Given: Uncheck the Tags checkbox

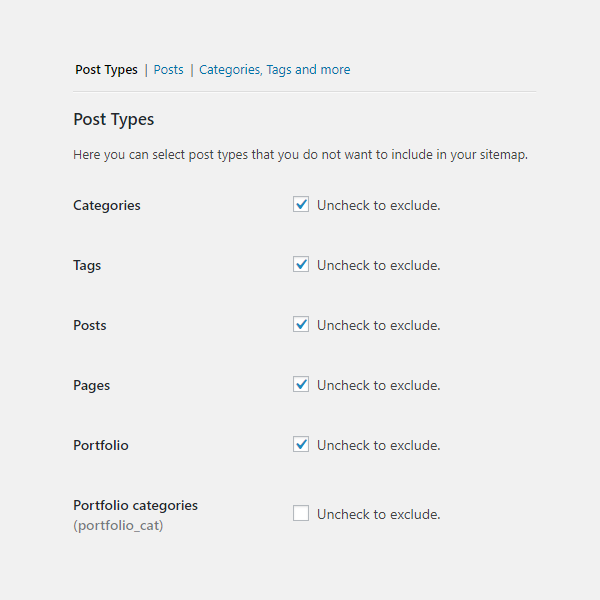Looking at the screenshot, I should (x=301, y=265).
